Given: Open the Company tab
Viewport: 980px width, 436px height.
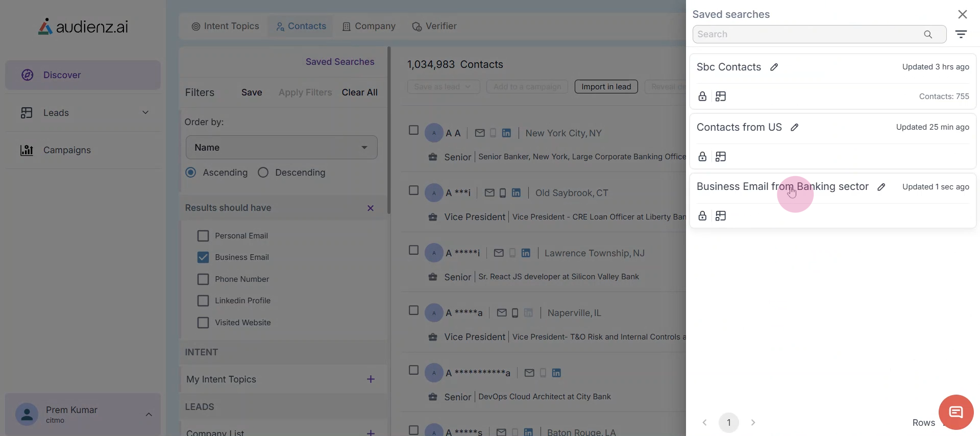Looking at the screenshot, I should [369, 27].
